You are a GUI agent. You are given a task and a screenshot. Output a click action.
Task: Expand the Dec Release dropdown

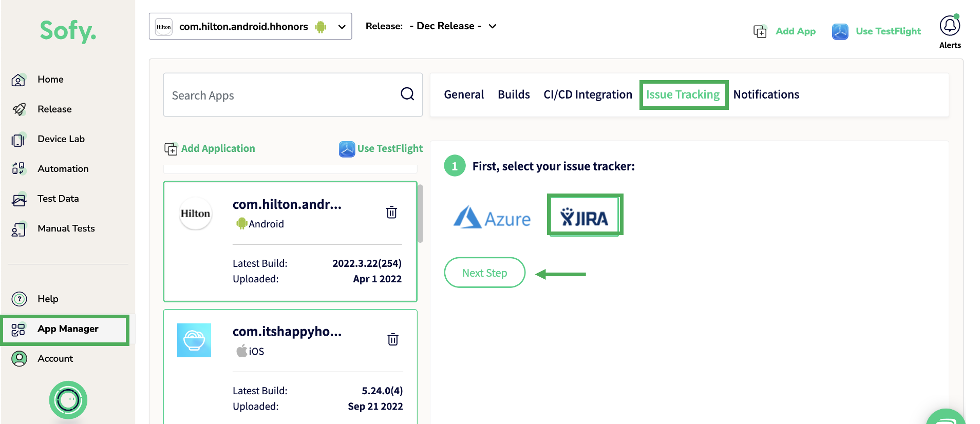pos(453,26)
